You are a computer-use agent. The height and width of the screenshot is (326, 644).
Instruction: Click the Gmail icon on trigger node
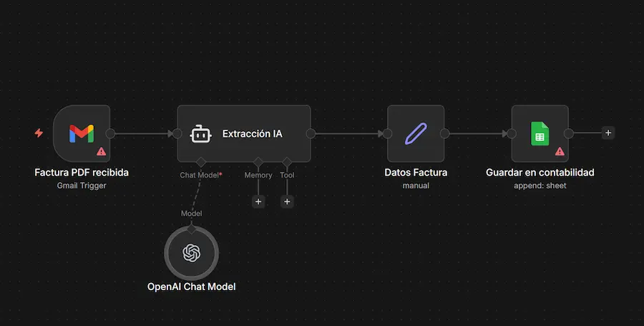click(x=81, y=133)
